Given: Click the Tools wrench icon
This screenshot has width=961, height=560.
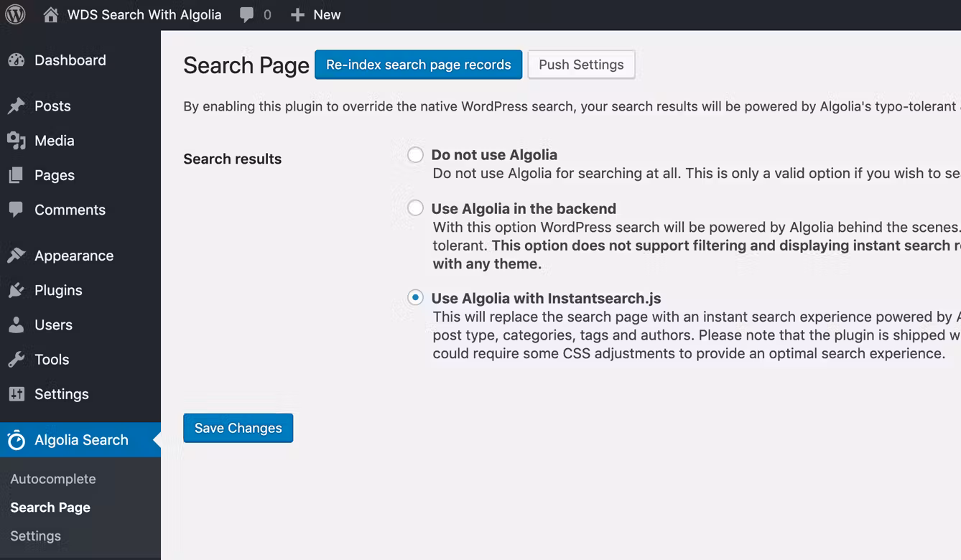Looking at the screenshot, I should tap(17, 360).
